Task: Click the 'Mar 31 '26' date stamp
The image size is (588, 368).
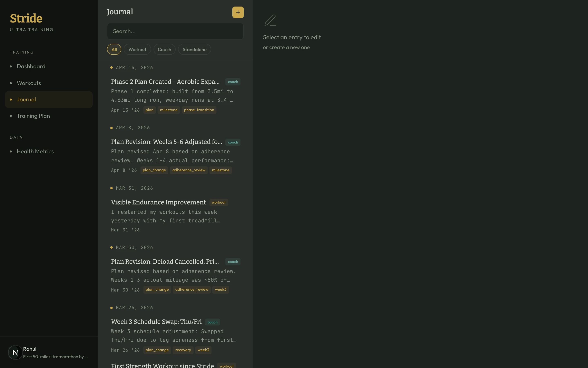Action: point(125,230)
